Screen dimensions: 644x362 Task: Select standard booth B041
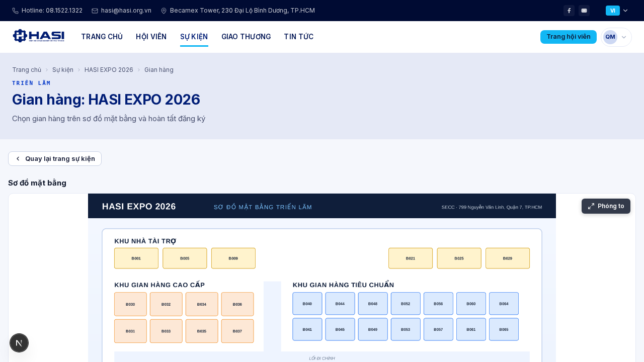point(307,329)
